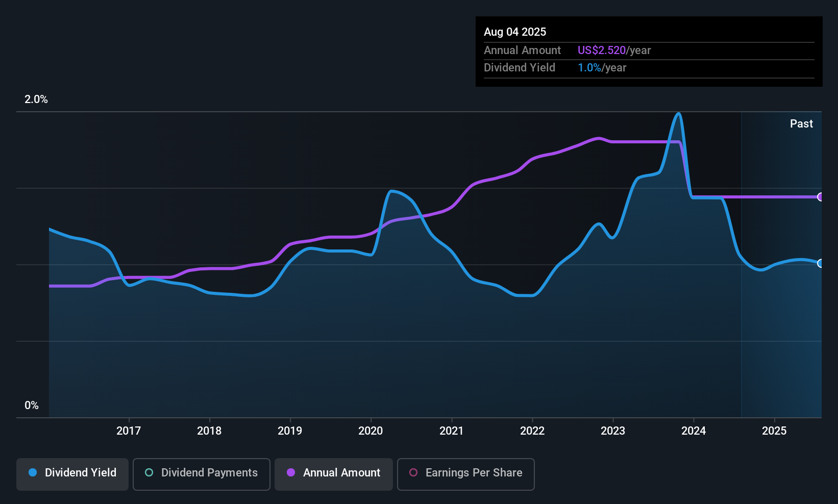Enable the Dividend Payments series
838x504 pixels.
202,473
